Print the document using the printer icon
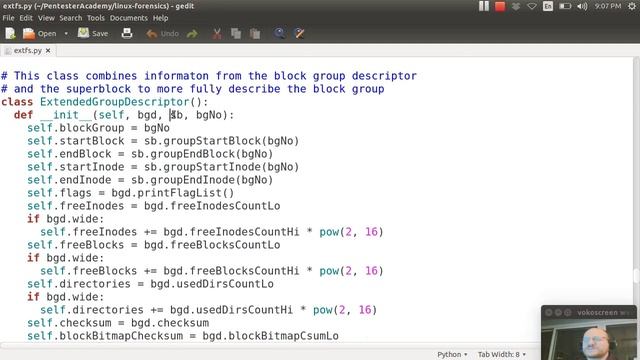 127,33
